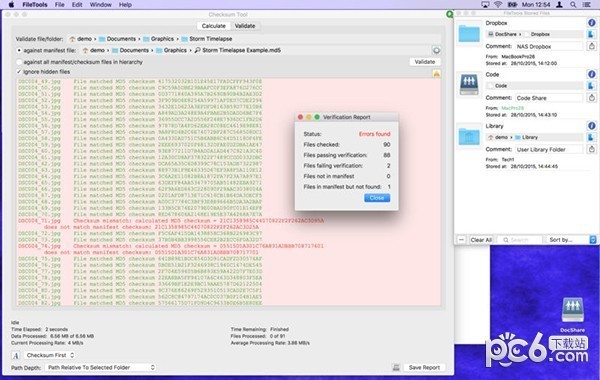Click the 'Mon 12:54' clock
600x380 pixels.
[536, 5]
